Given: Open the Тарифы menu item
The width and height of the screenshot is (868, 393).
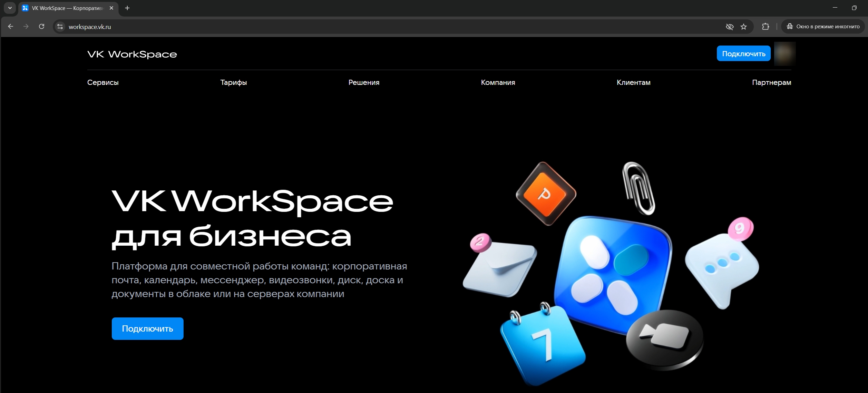Looking at the screenshot, I should tap(233, 82).
